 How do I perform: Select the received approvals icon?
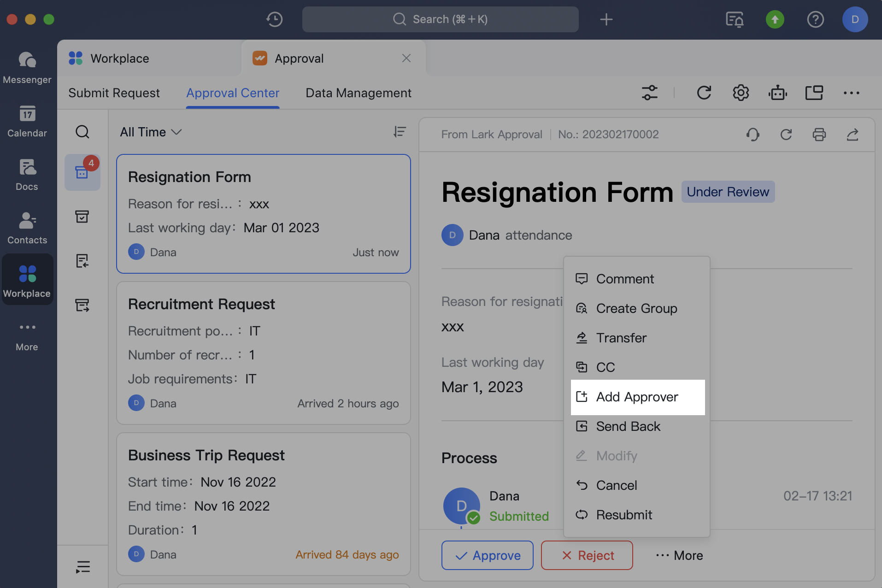82,260
